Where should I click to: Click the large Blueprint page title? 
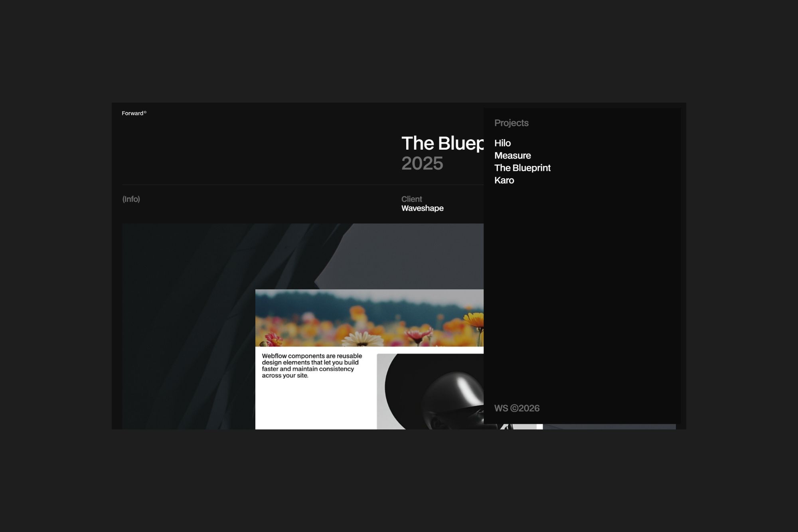tap(442, 143)
